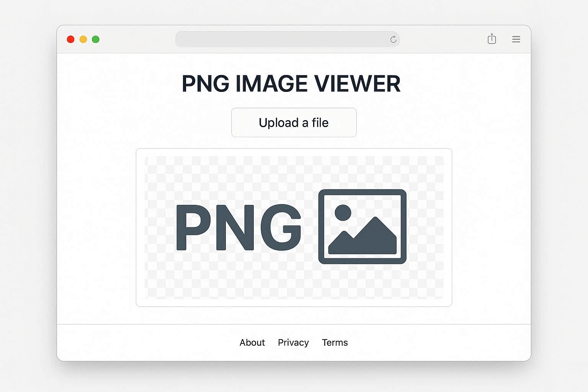Click the Upload a file button
This screenshot has width=588, height=392.
coord(294,122)
